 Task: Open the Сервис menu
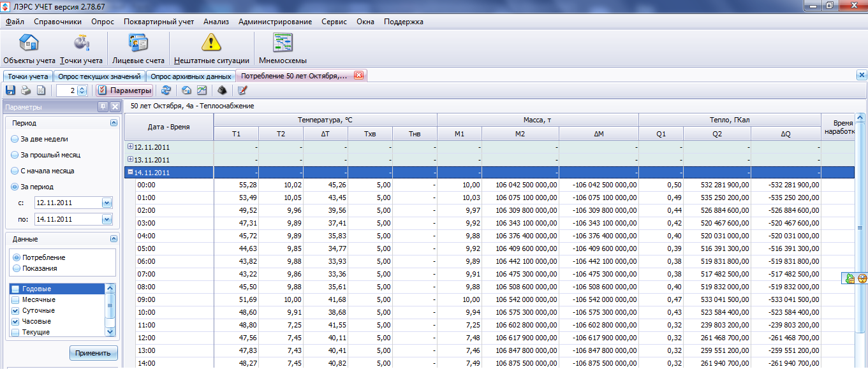(x=334, y=22)
